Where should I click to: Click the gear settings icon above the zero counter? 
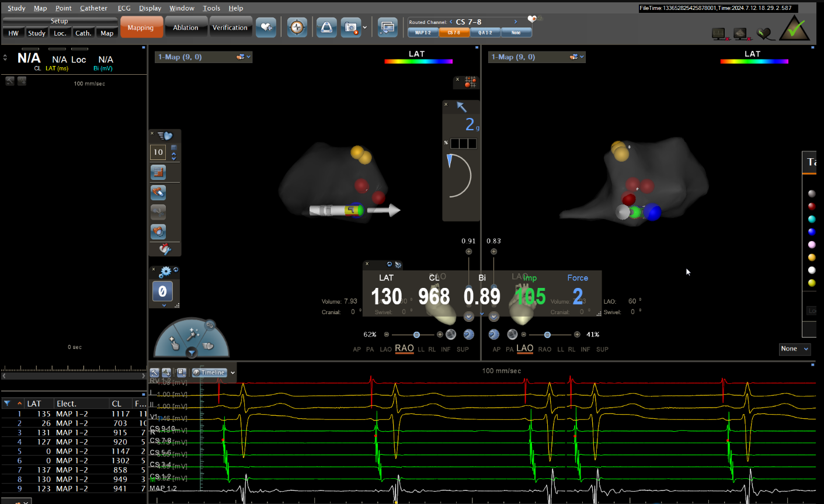click(165, 272)
